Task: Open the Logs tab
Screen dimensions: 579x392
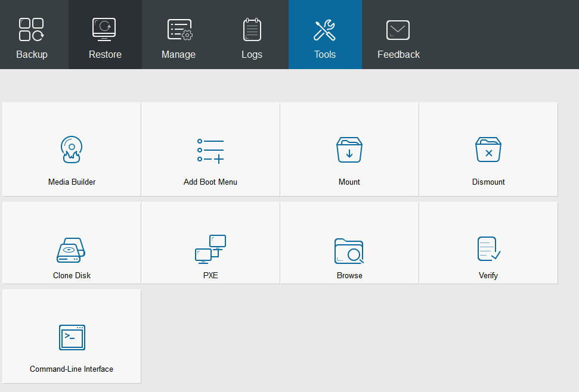Action: click(252, 35)
